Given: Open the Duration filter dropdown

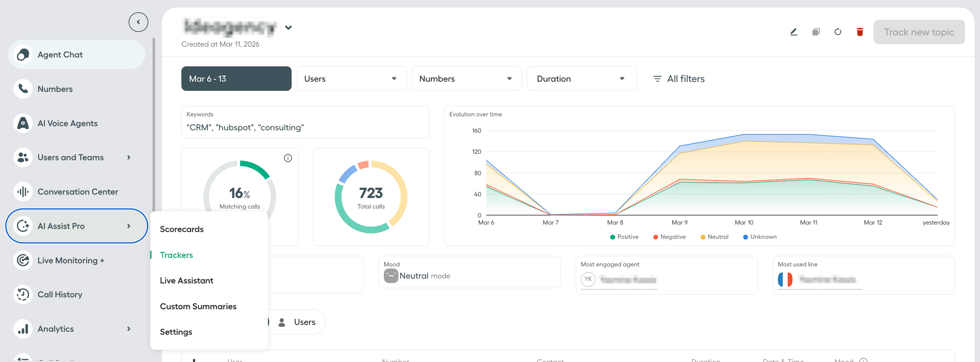Looking at the screenshot, I should 581,79.
